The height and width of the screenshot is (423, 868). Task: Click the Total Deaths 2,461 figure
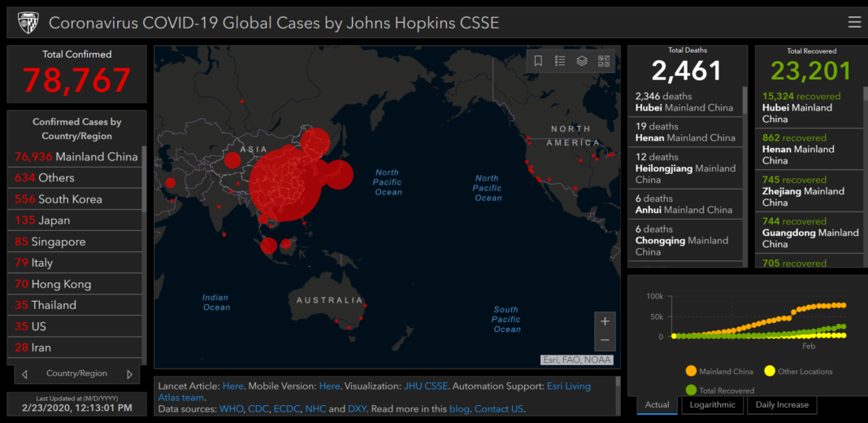click(x=687, y=71)
